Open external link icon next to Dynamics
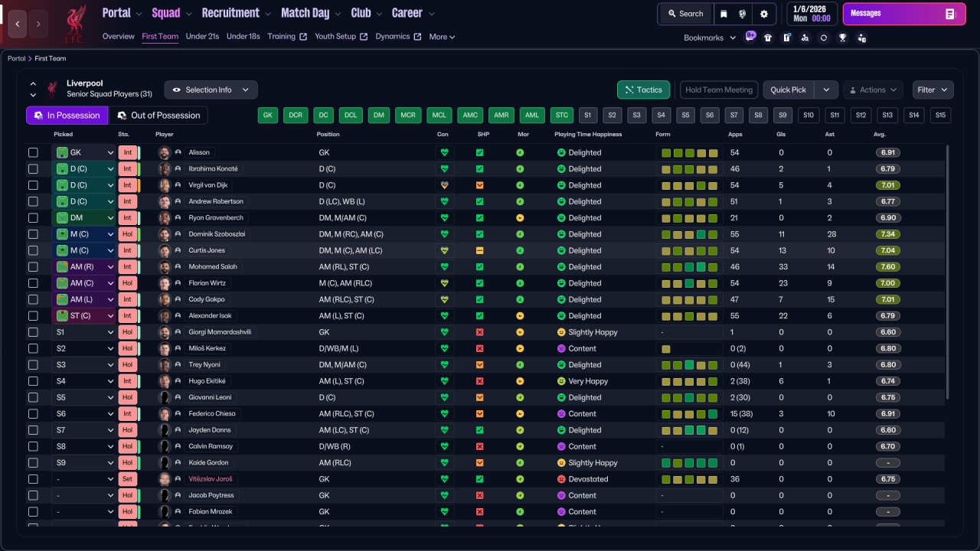The width and height of the screenshot is (980, 551). 417,37
